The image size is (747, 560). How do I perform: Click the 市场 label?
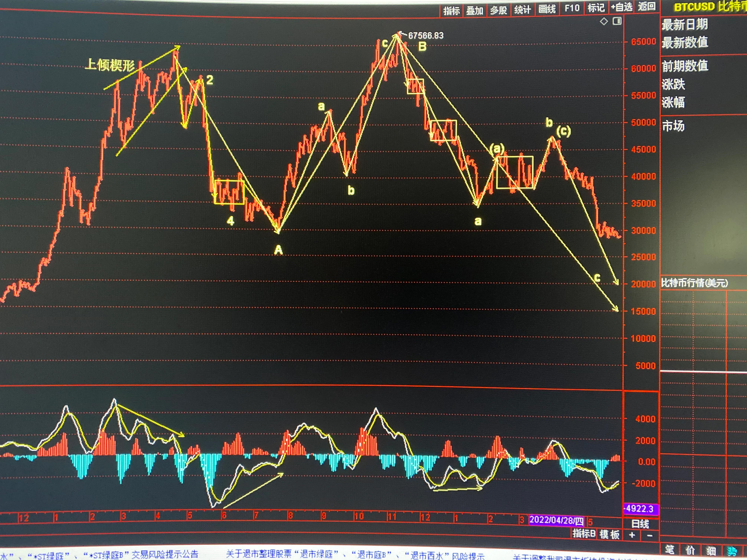[x=673, y=126]
